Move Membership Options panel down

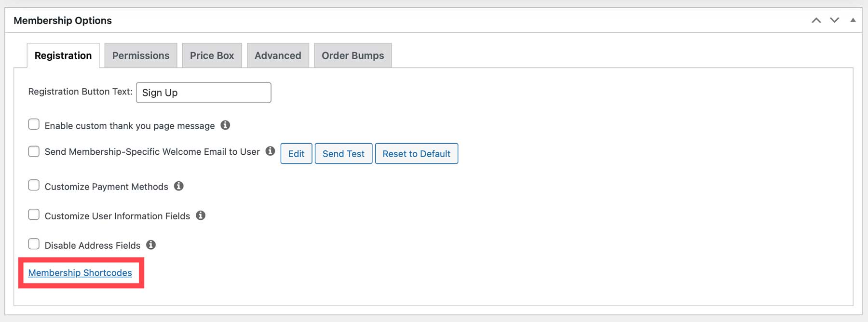point(834,20)
